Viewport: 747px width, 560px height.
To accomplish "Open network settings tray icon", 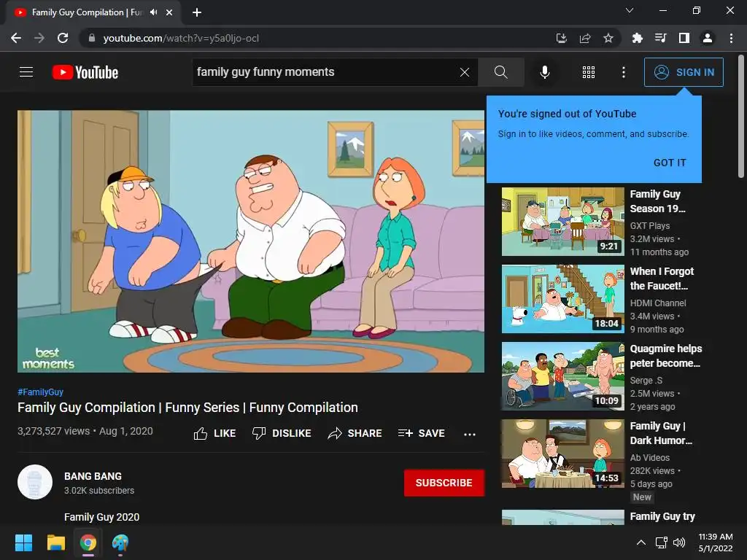I will (661, 542).
